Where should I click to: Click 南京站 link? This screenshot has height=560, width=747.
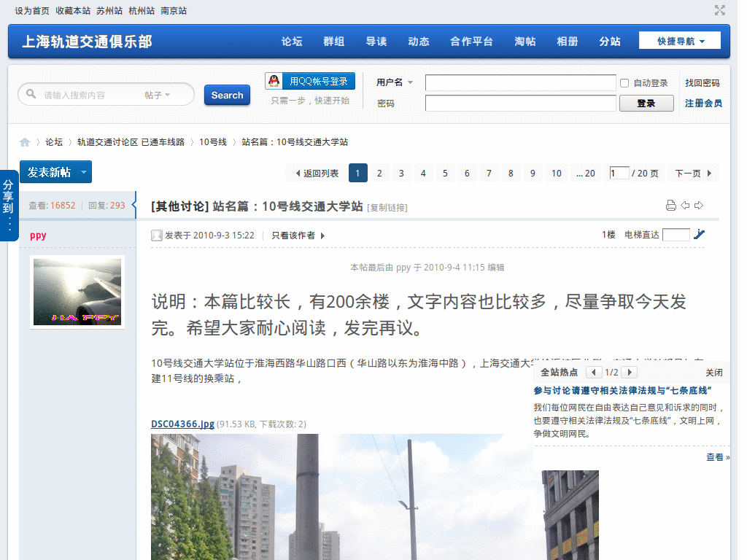pos(174,10)
